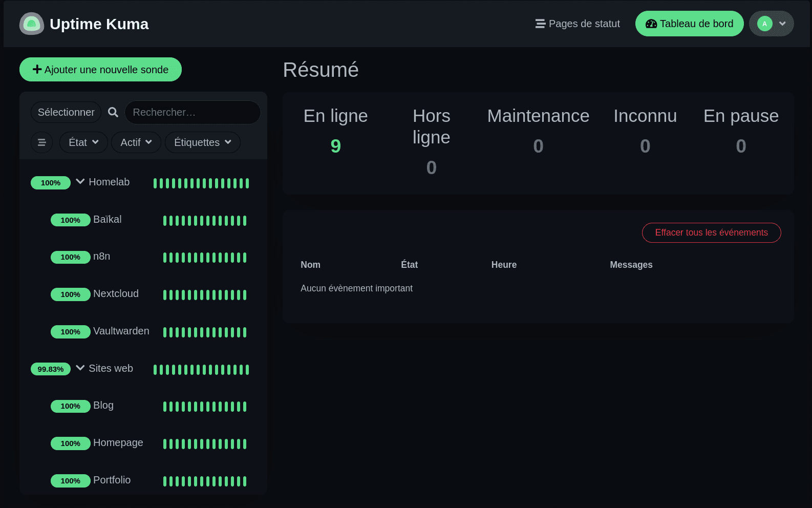Collapse the Homelab group chevron
812x508 pixels.
tap(80, 182)
